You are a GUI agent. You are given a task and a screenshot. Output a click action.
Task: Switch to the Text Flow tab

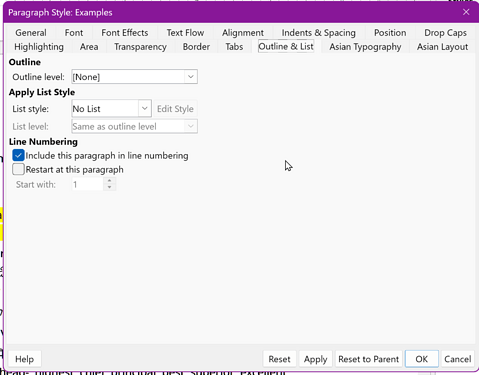click(x=185, y=33)
